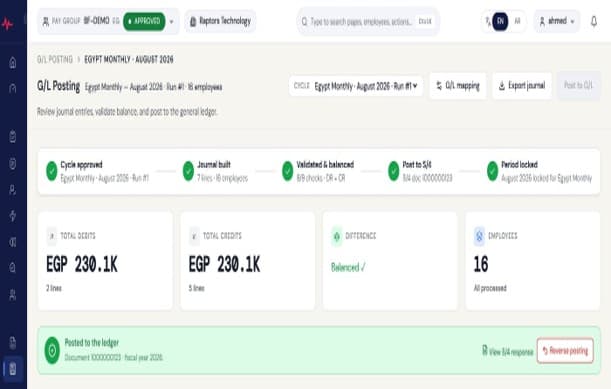Click the Period locked step label
Screen dimensions: 611x389
[519, 164]
